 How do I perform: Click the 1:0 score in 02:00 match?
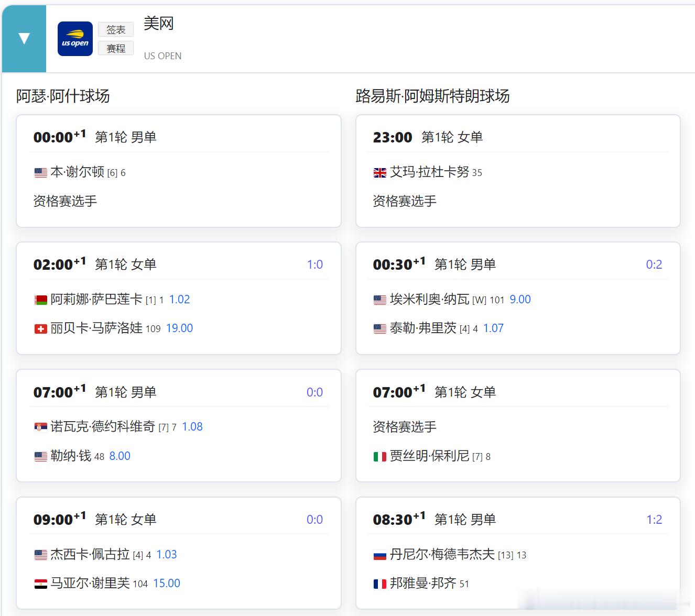pos(315,265)
